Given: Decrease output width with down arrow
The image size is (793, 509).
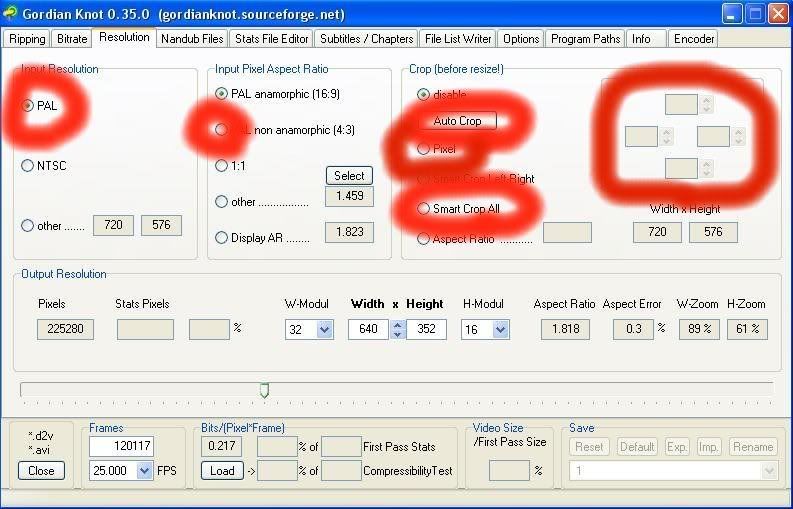Looking at the screenshot, I should click(398, 334).
